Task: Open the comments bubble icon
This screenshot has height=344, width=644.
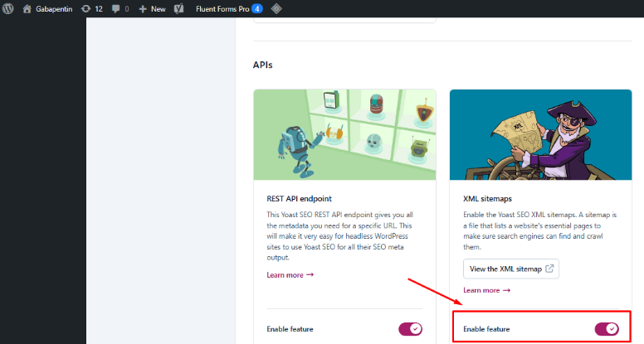Action: [115, 8]
